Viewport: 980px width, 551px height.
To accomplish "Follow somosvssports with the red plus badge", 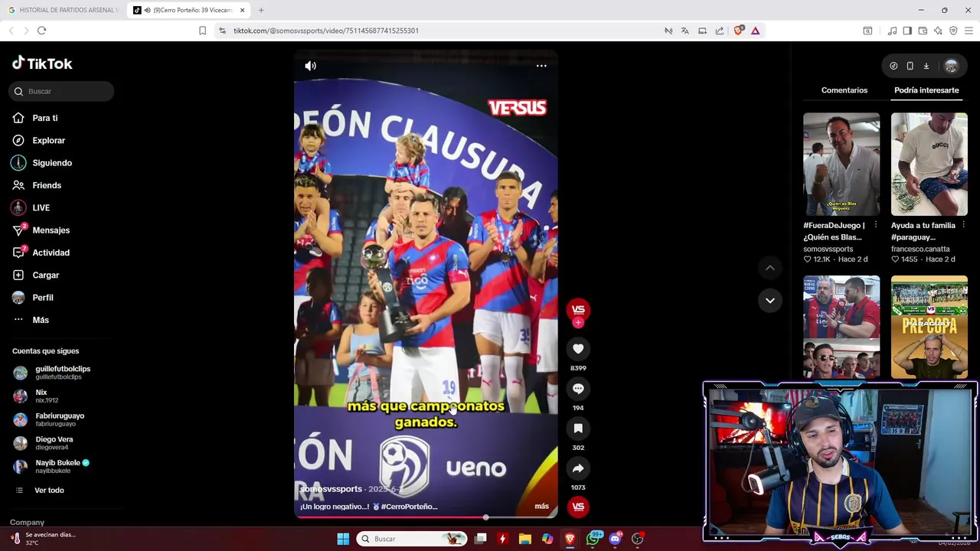I will point(578,323).
